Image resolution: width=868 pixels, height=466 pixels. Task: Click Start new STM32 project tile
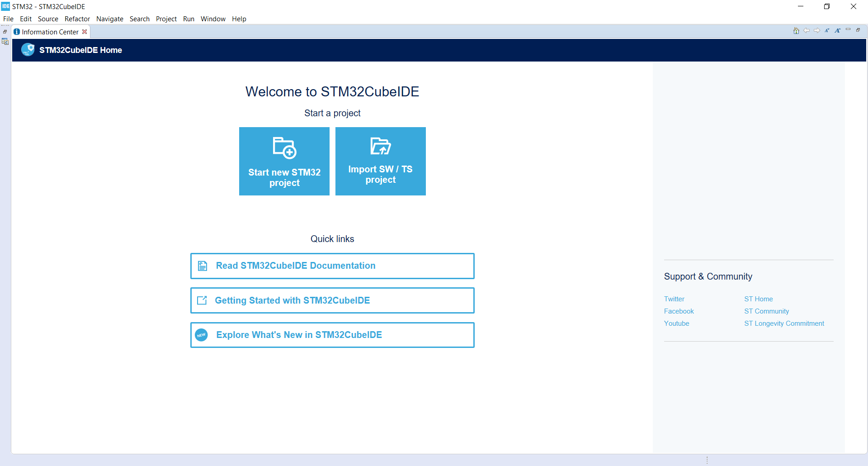point(284,161)
